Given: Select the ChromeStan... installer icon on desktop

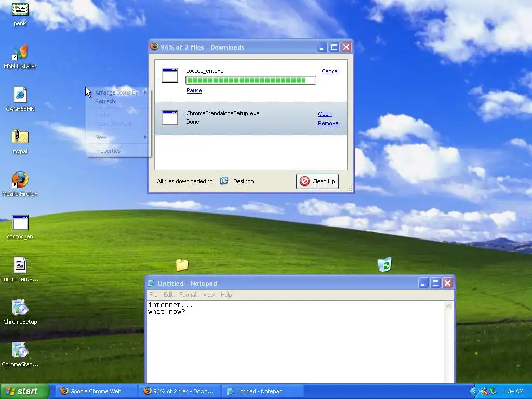Looking at the screenshot, I should pyautogui.click(x=20, y=355).
